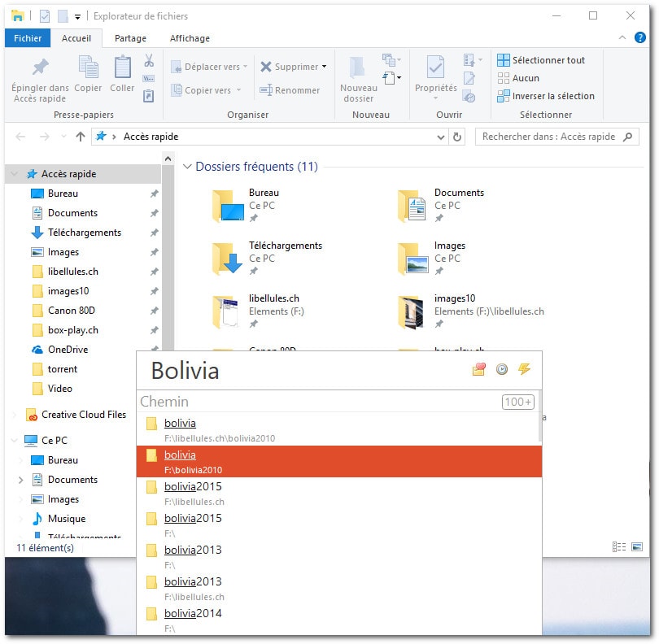659x644 pixels.
Task: Click the Épingler dans Accès rapide pin icon
Action: pos(41,67)
